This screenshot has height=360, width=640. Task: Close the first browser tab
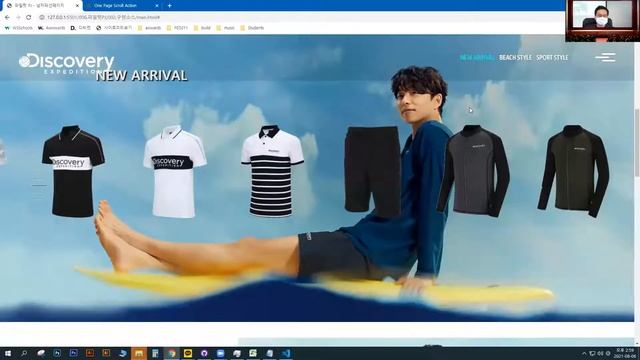tap(77, 6)
